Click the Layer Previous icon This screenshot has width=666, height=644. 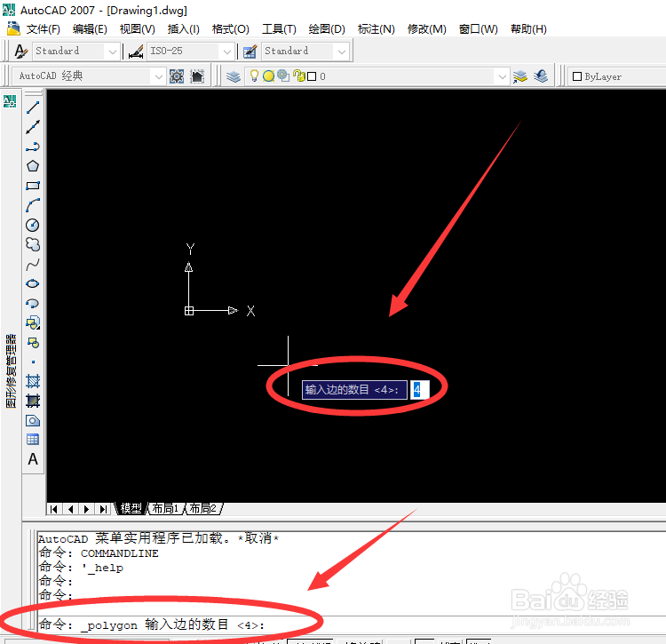point(541,76)
